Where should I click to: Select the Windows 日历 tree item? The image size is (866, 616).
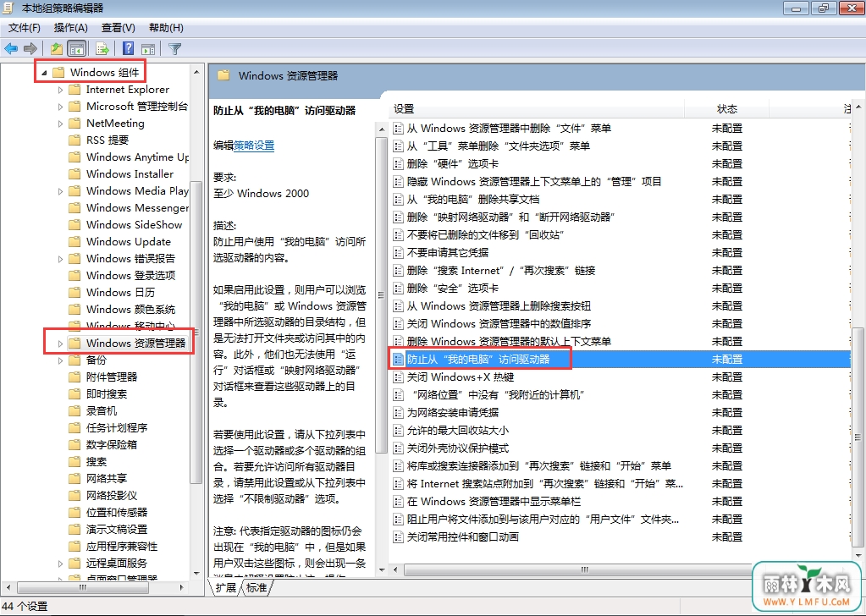(120, 293)
